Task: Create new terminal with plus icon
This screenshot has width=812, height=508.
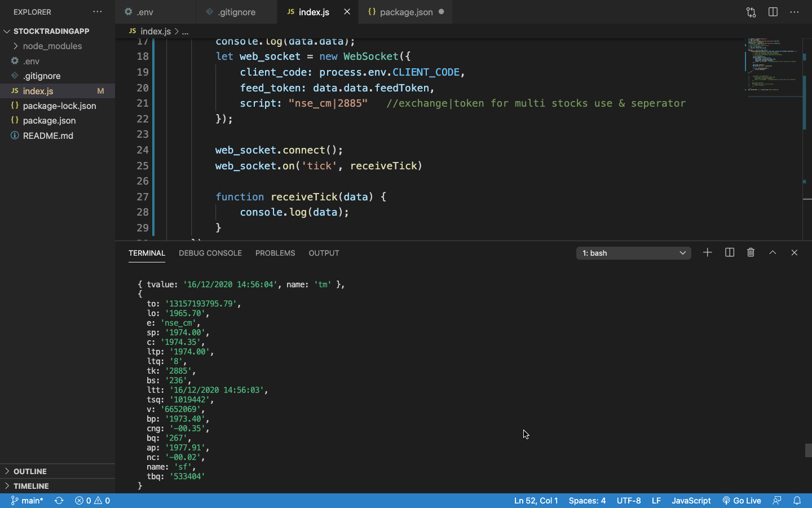Action: tap(707, 252)
